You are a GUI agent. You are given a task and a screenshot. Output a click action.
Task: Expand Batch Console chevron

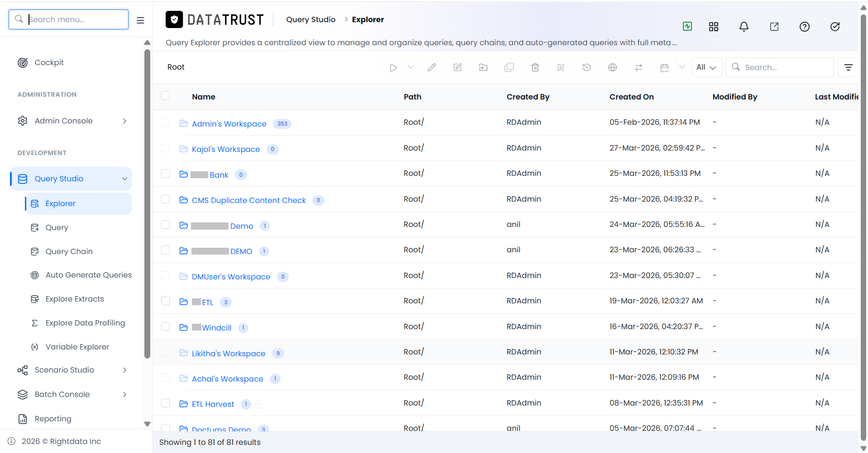click(x=124, y=394)
